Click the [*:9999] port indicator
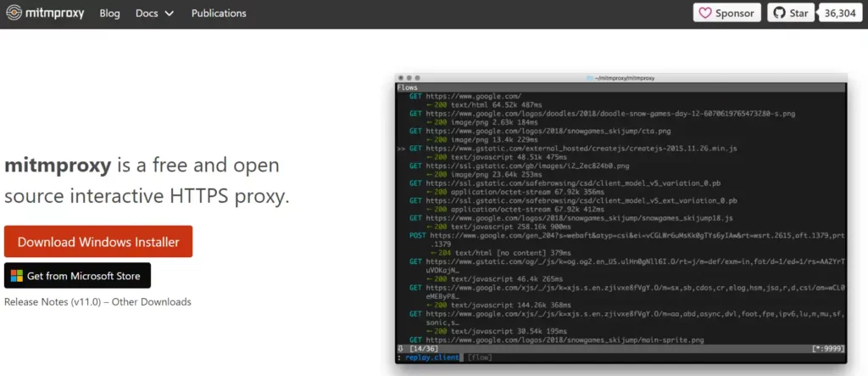The image size is (868, 376). (x=828, y=349)
